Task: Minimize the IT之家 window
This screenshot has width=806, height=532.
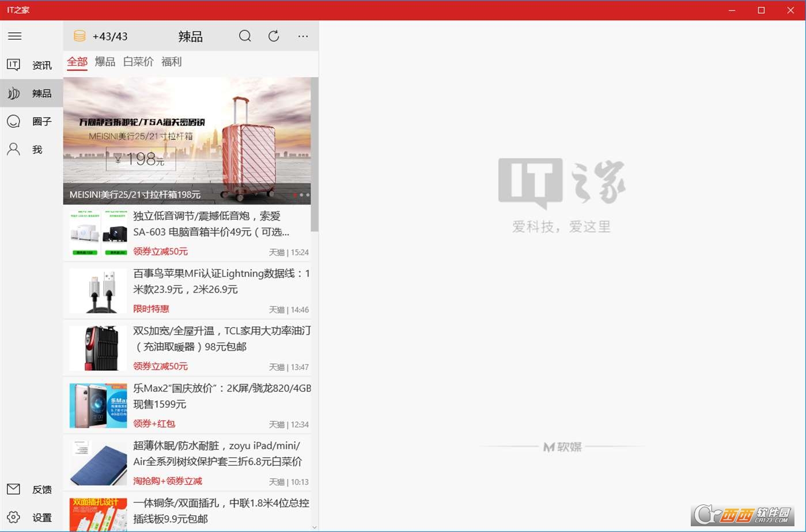Action: (732, 10)
